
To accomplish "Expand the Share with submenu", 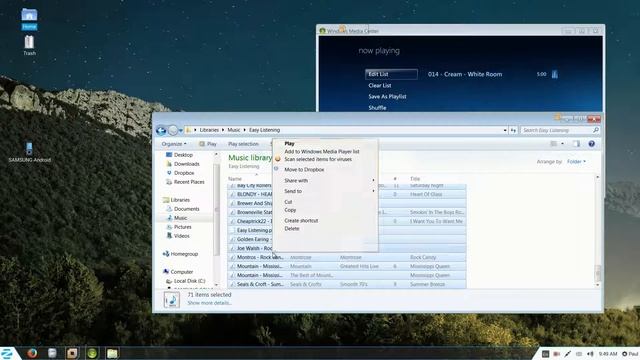I will (325, 180).
